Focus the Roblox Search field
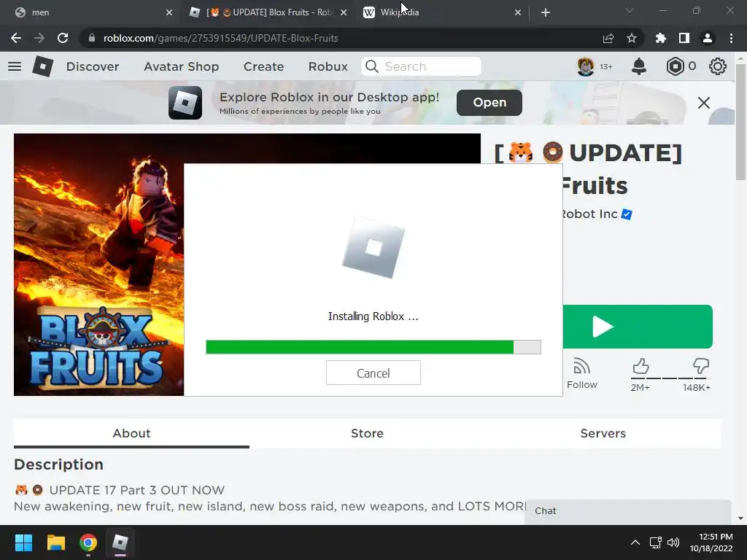The height and width of the screenshot is (560, 747). tap(422, 66)
